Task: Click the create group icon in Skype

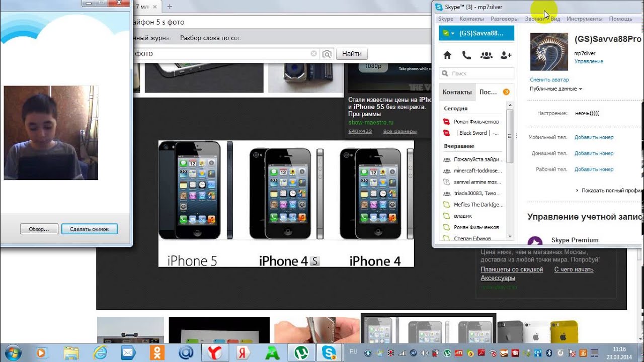Action: coord(486,55)
